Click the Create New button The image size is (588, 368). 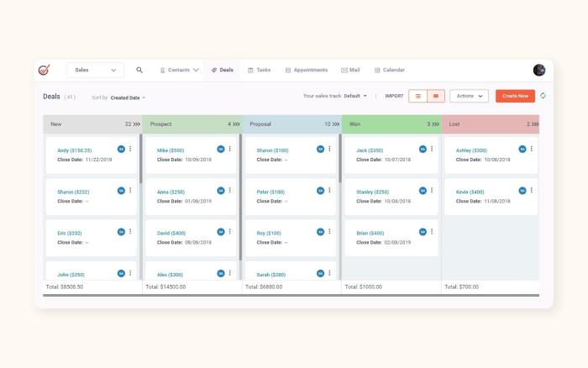515,96
